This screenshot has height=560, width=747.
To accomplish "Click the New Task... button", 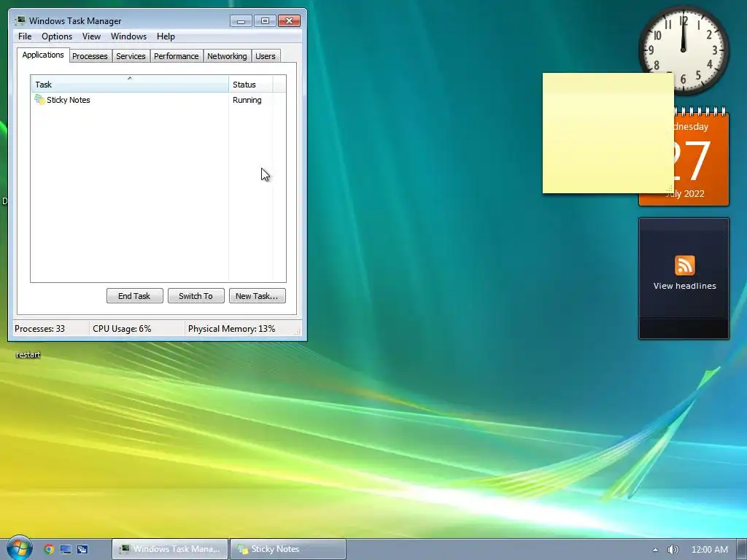I will (x=258, y=296).
